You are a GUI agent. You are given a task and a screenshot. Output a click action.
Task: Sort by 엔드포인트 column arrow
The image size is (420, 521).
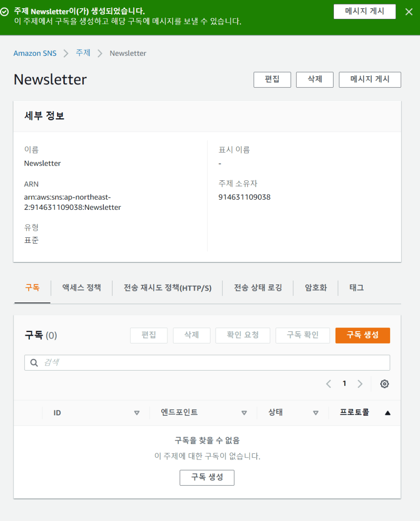(244, 413)
